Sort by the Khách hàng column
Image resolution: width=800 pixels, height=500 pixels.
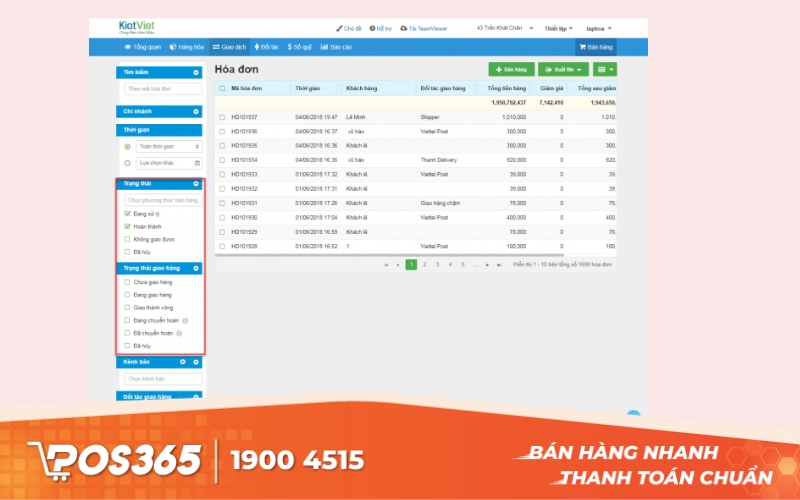[x=361, y=88]
